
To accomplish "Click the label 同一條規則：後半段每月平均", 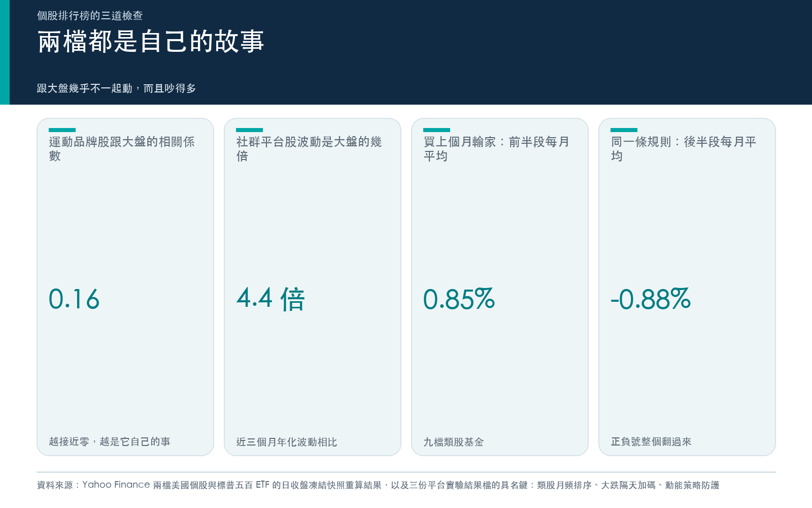I will pyautogui.click(x=684, y=149).
